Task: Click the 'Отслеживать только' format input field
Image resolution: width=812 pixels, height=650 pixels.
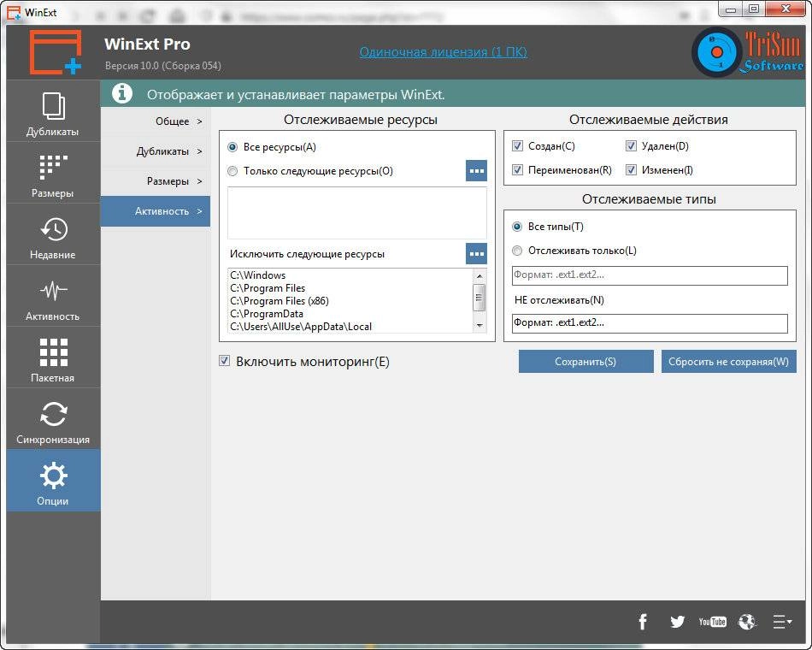Action: (x=650, y=275)
